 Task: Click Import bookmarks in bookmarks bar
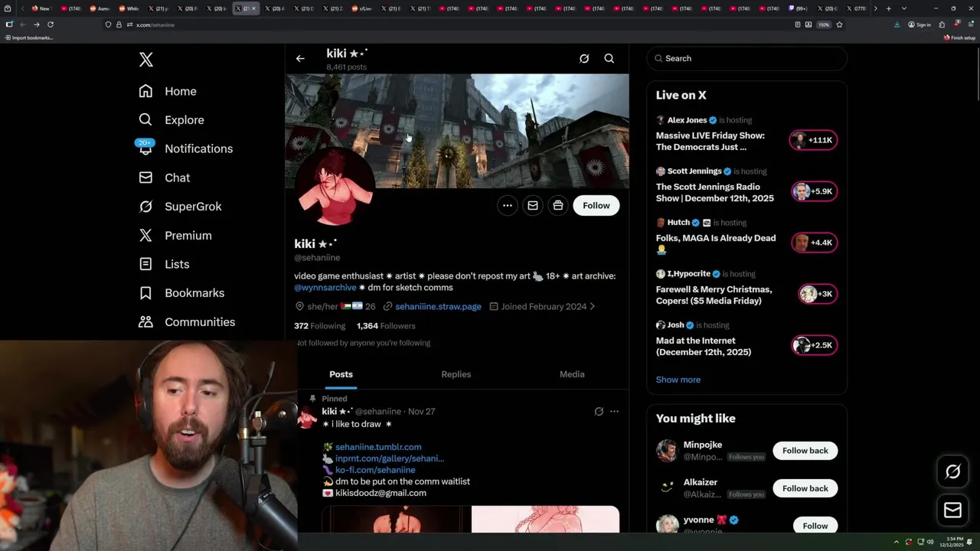coord(29,37)
